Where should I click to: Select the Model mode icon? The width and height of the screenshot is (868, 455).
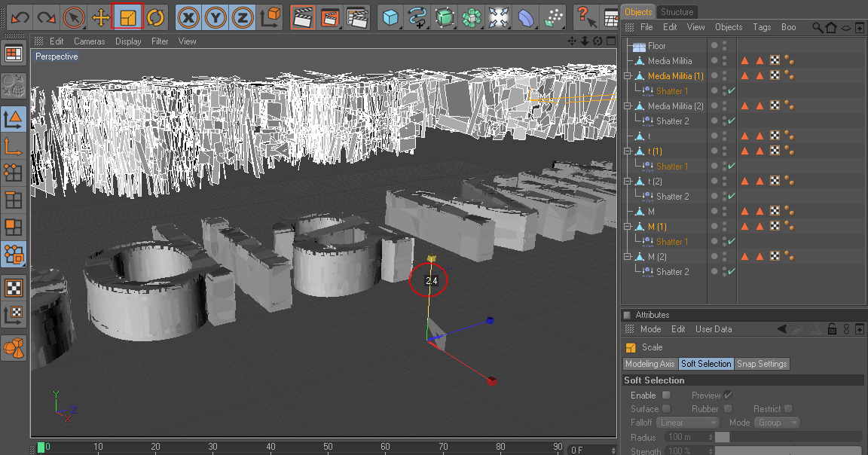tap(14, 119)
